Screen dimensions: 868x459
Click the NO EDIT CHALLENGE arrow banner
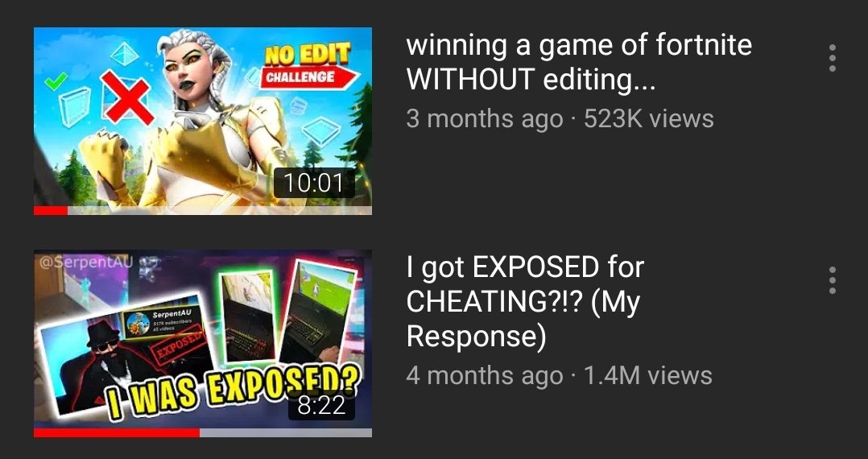308,68
